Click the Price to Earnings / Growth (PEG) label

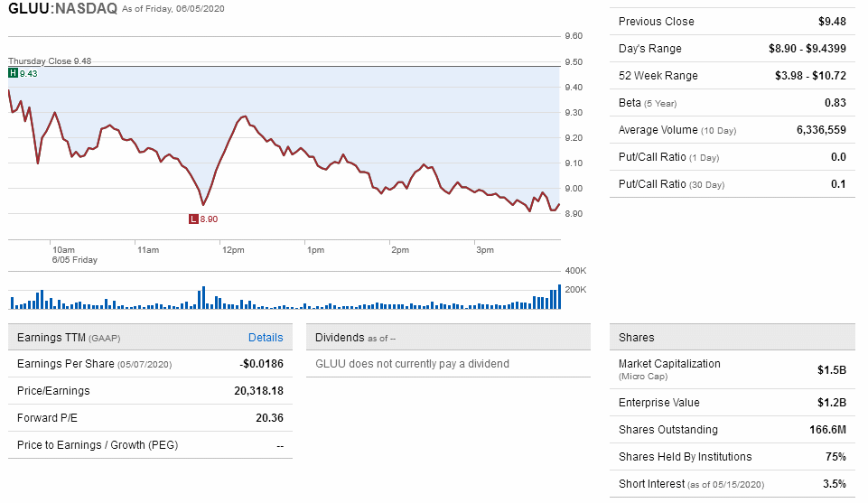pos(98,445)
